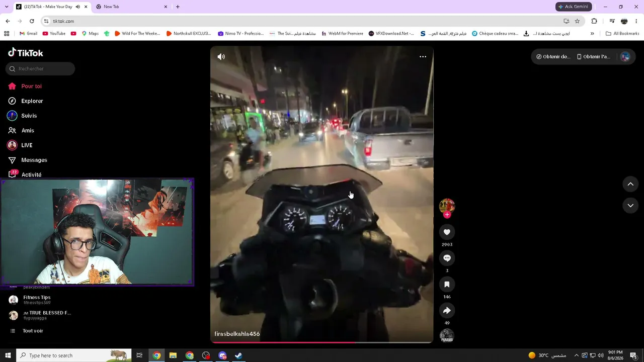Open the video options three-dot menu

tap(423, 57)
